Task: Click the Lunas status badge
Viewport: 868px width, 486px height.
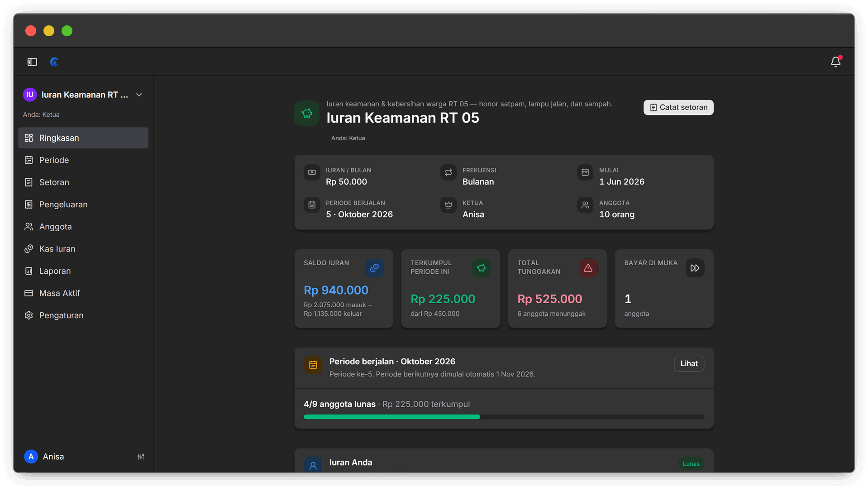Action: click(x=691, y=464)
